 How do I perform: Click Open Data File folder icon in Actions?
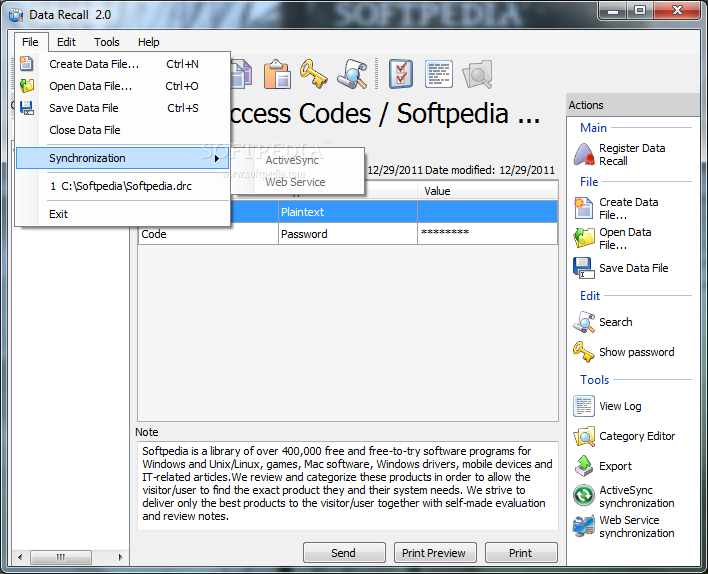[x=583, y=238]
